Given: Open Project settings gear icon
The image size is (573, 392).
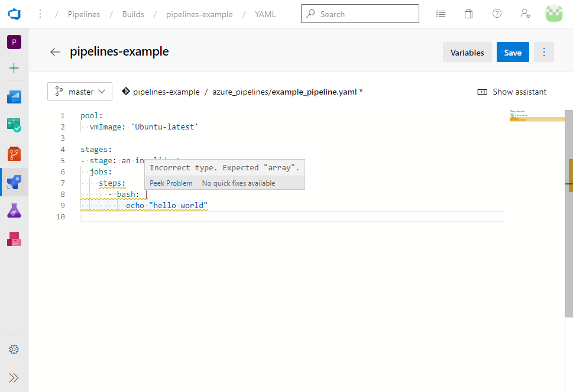Looking at the screenshot, I should coord(14,349).
